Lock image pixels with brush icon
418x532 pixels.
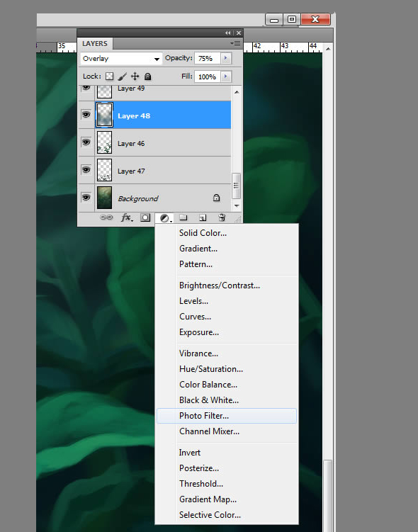[122, 77]
